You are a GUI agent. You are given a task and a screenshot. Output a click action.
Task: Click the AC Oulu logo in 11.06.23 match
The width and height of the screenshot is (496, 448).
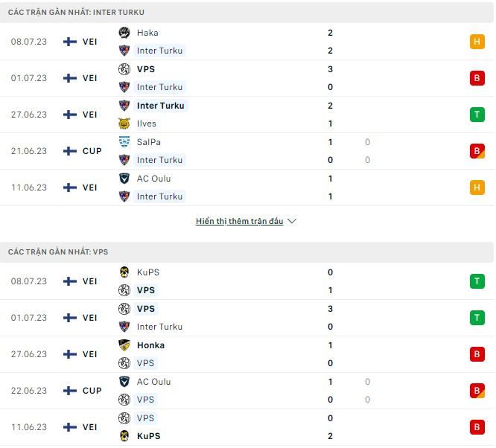[x=124, y=179]
